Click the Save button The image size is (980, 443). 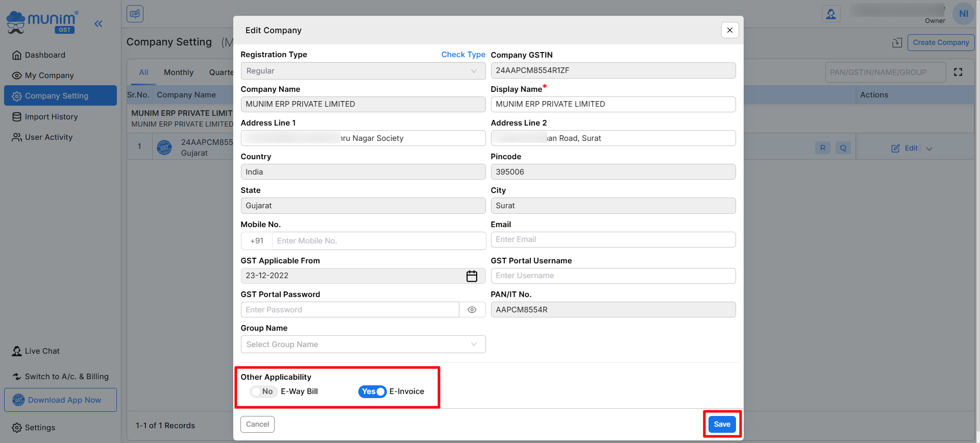click(x=722, y=424)
